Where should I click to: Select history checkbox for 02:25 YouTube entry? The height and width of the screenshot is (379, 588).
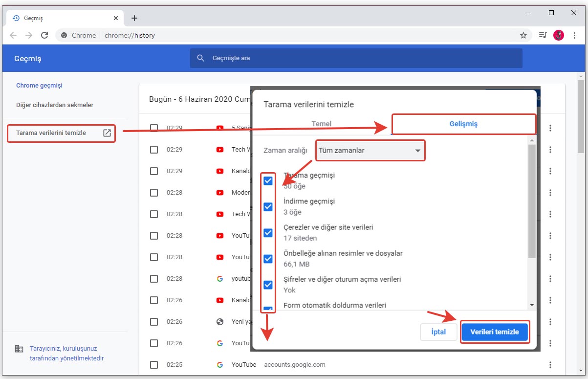click(154, 365)
